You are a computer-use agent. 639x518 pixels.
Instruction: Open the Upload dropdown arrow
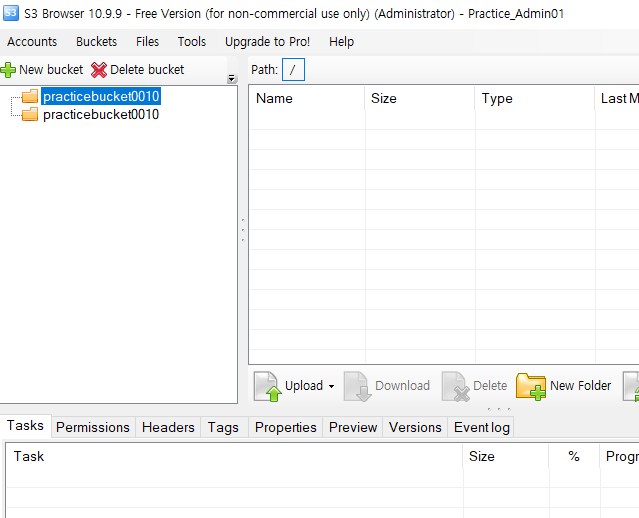tap(331, 386)
